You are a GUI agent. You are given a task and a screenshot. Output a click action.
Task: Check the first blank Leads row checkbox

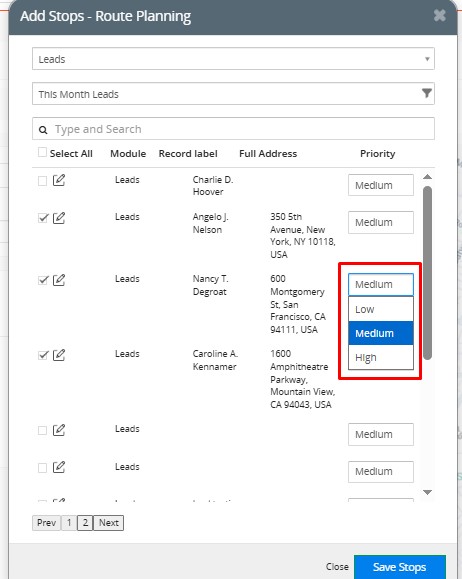[x=42, y=430]
